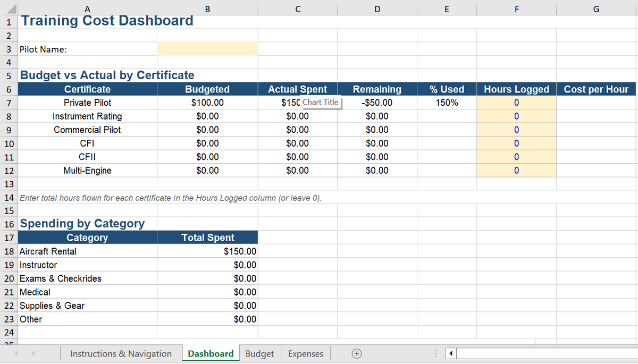Click the horizontal scrollbar left arrow
638x364 pixels.
coord(450,353)
